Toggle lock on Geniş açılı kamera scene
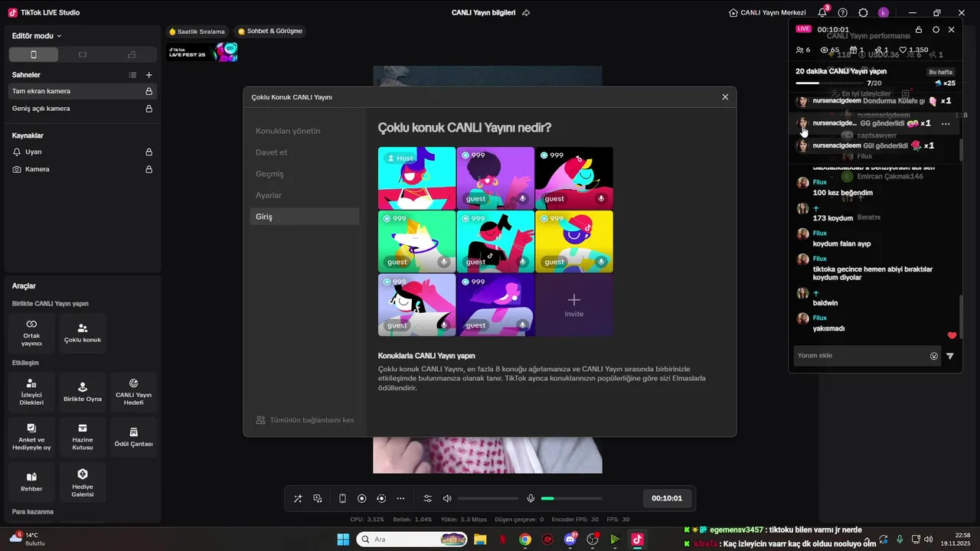980x551 pixels. [149, 109]
